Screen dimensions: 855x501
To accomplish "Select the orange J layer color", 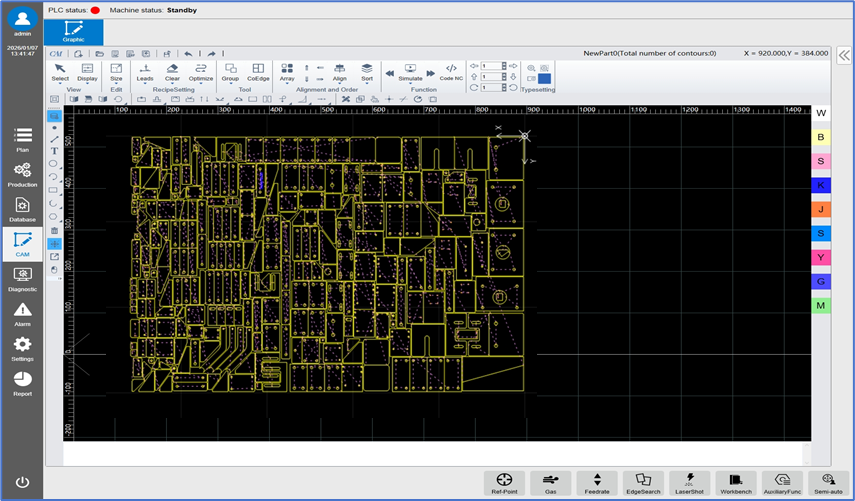I will coord(821,209).
